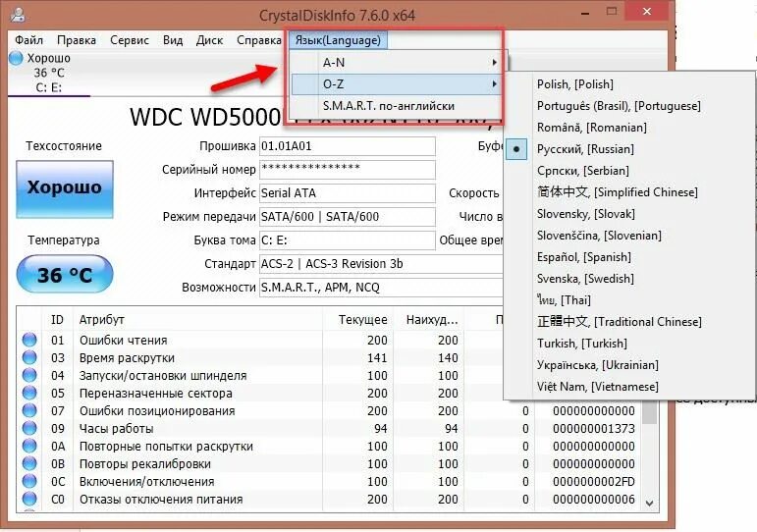Click current value 141 in Время раскрутки row

tap(377, 358)
